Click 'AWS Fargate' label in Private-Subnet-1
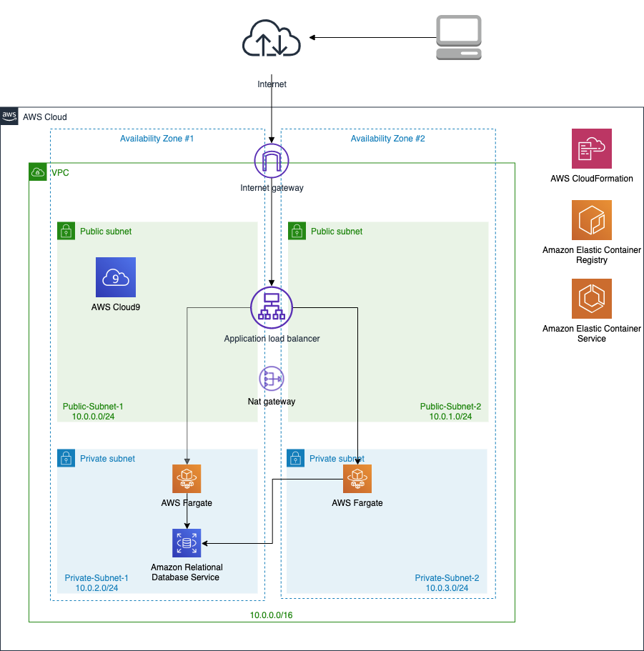Screen dimensions: 644x651 click(187, 503)
